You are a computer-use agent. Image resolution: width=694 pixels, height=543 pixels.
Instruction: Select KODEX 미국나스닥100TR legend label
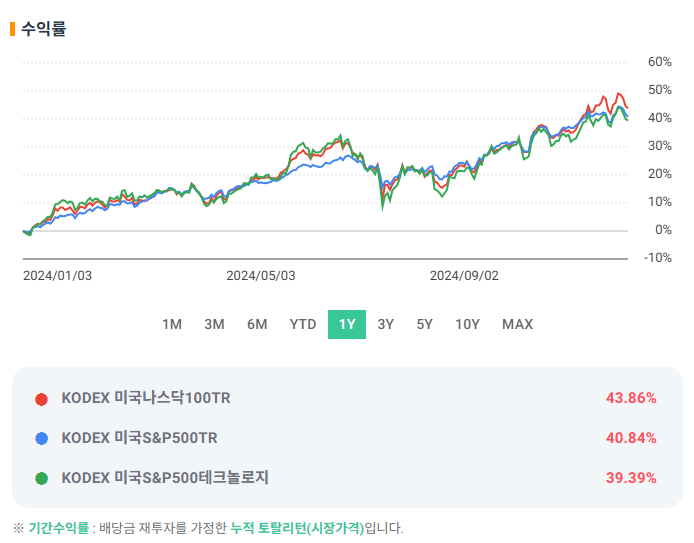(x=146, y=398)
